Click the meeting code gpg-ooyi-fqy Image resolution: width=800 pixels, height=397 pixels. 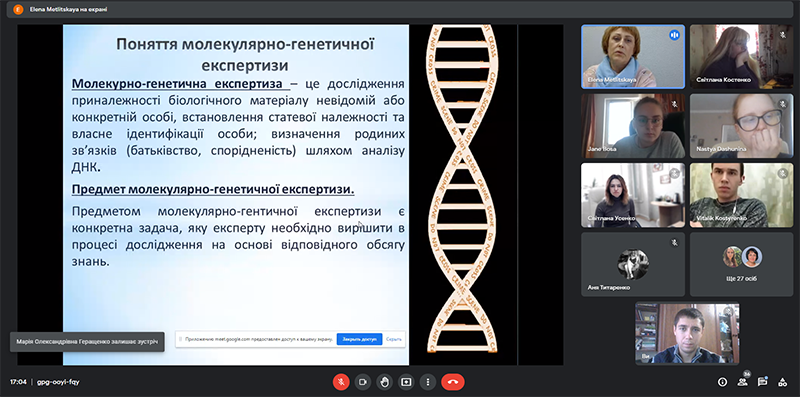pos(58,382)
